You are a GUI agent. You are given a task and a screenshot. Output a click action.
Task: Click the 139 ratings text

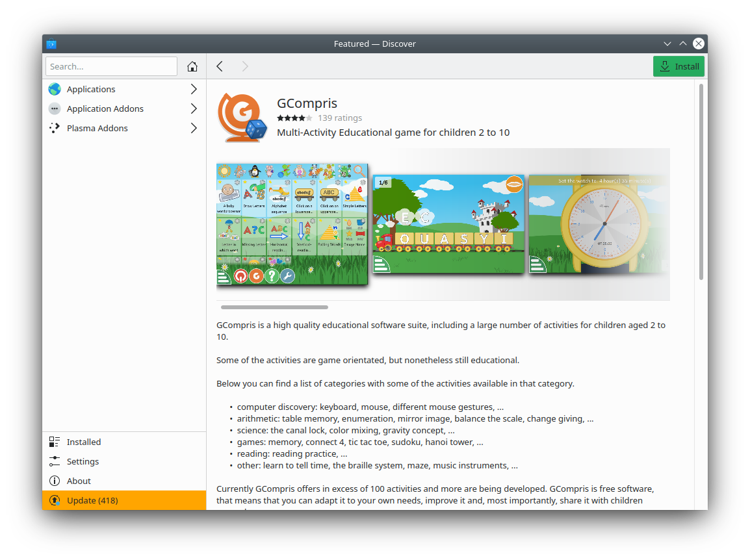point(340,118)
